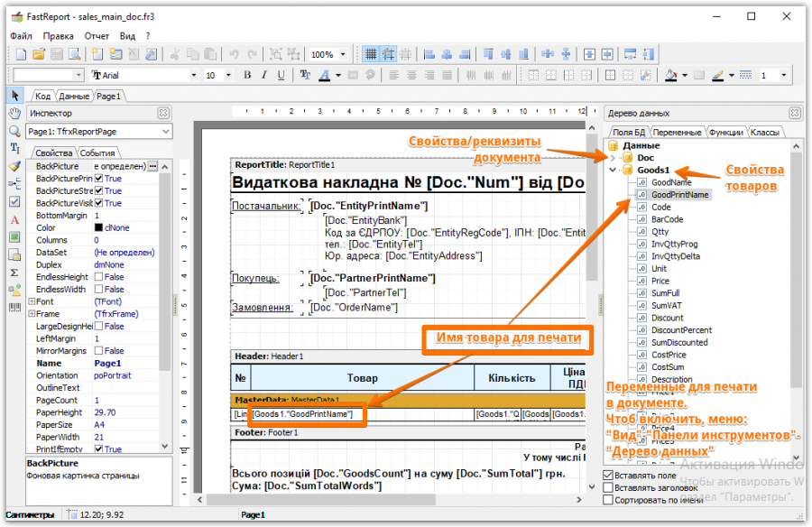Expand the Font property
The height and width of the screenshot is (527, 812).
pyautogui.click(x=32, y=301)
